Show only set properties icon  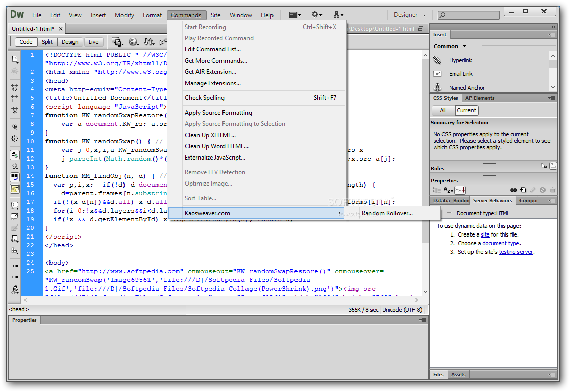point(460,190)
